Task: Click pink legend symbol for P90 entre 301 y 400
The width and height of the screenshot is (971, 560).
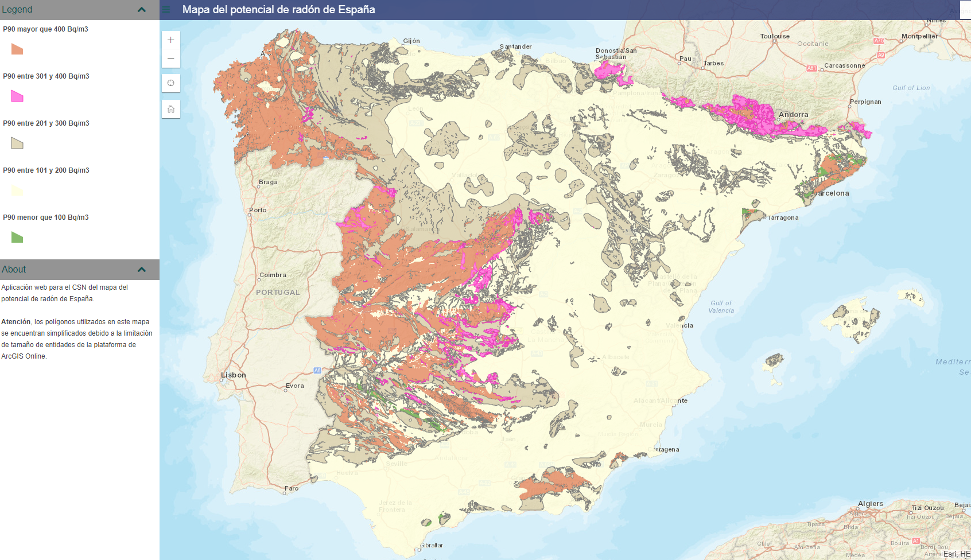Action: [17, 97]
